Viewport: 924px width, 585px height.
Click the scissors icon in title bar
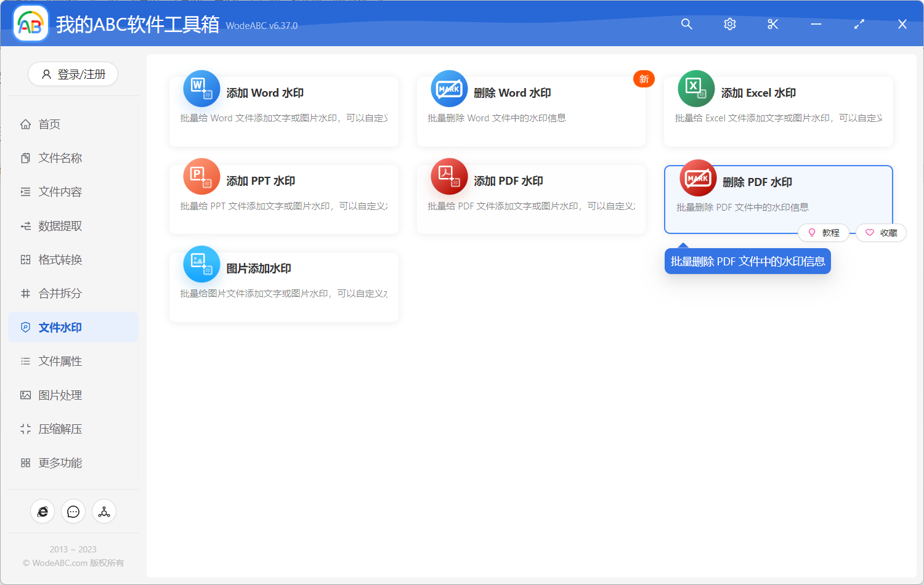773,24
